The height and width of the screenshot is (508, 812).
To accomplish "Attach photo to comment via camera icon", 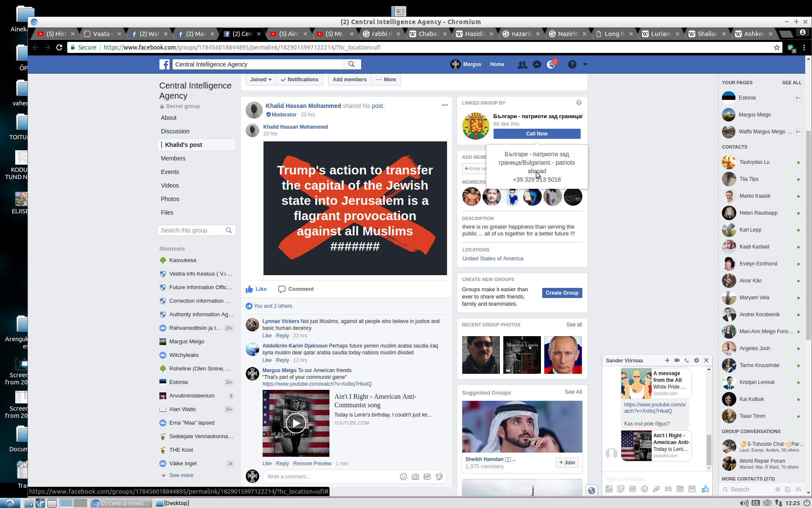I will click(415, 477).
